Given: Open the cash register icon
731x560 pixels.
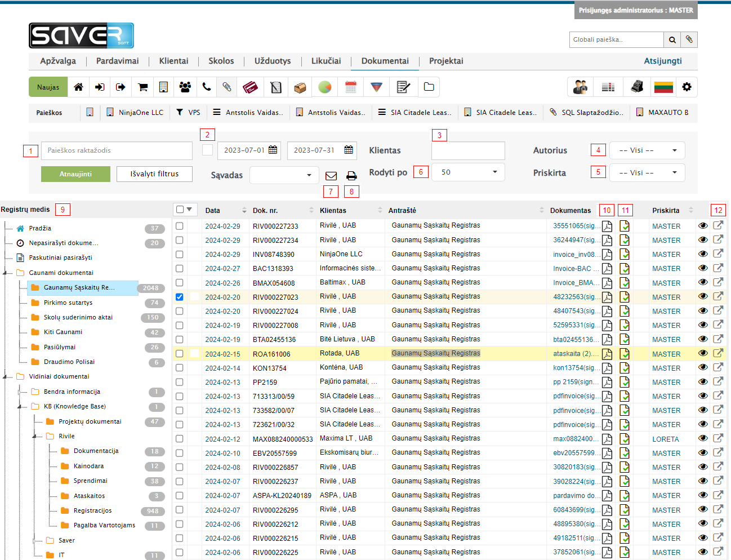Looking at the screenshot, I should click(x=637, y=87).
